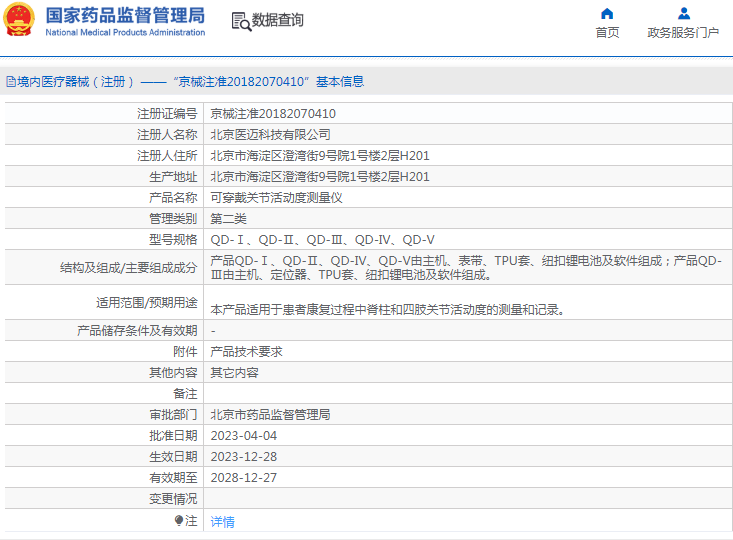Click the 数据查询 heading text
Screen dimensions: 733x540
[x=278, y=20]
